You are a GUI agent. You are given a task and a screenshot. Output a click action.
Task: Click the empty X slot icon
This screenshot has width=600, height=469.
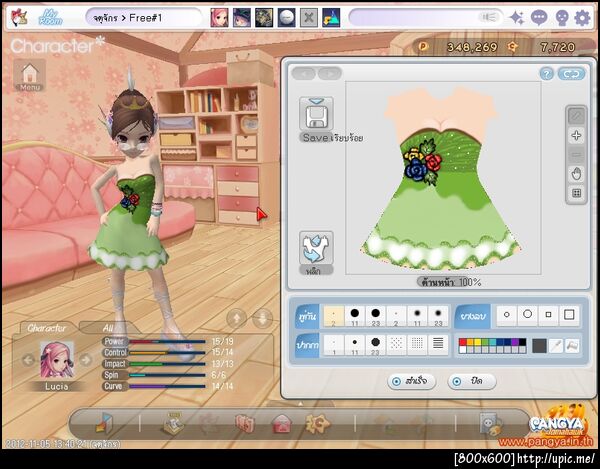pyautogui.click(x=309, y=18)
